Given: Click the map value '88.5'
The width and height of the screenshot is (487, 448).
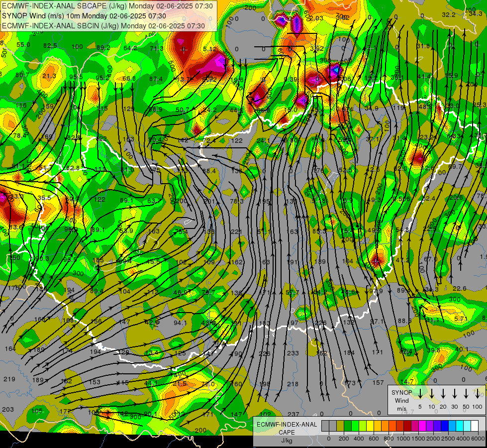Looking at the screenshot, I should tap(405, 321).
